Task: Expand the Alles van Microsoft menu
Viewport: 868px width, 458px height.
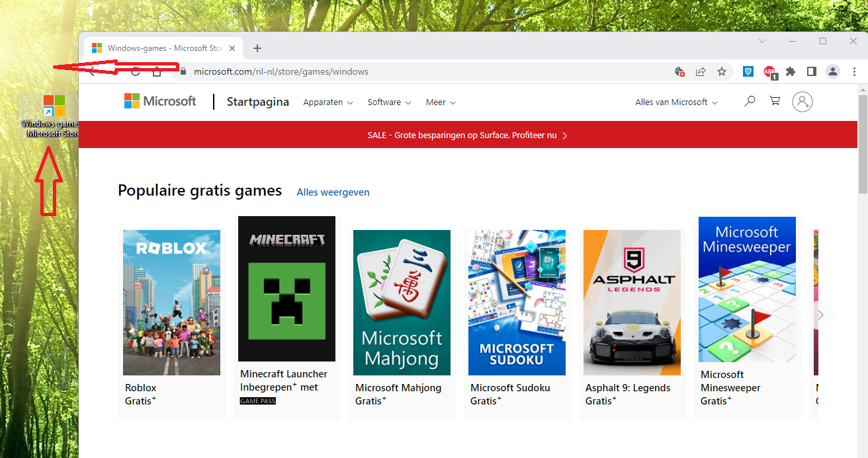Action: [676, 102]
